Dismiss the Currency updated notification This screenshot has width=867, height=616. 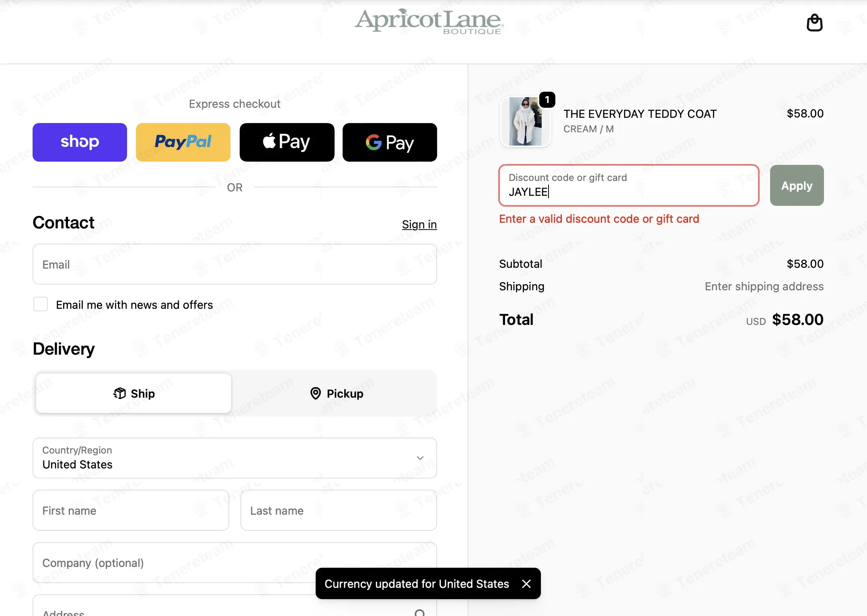click(526, 584)
